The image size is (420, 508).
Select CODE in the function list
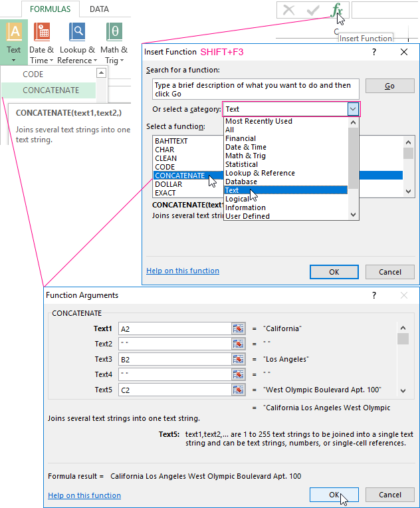[165, 167]
